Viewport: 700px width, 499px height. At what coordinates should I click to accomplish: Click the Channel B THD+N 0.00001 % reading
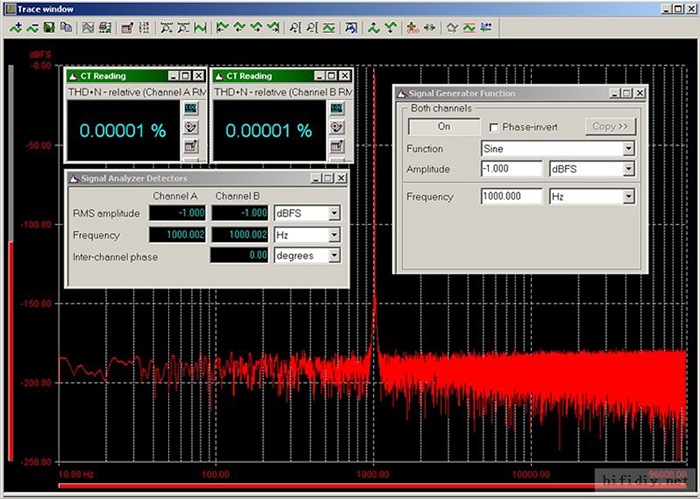click(269, 131)
